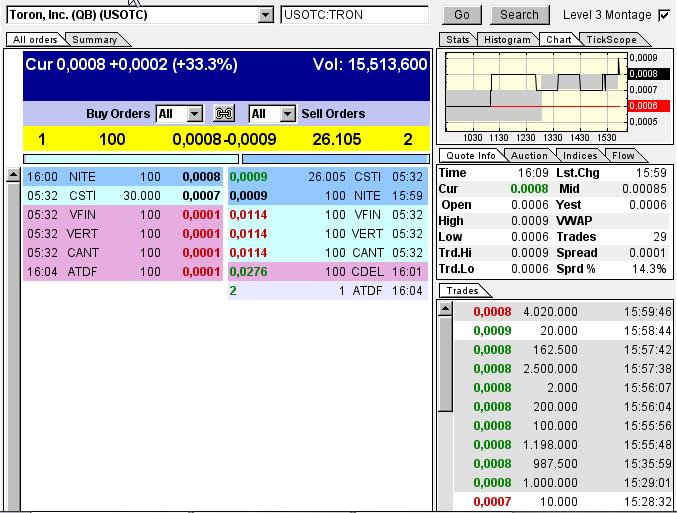Select the ATDF sell order at 16:04
The image size is (677, 513).
point(328,291)
